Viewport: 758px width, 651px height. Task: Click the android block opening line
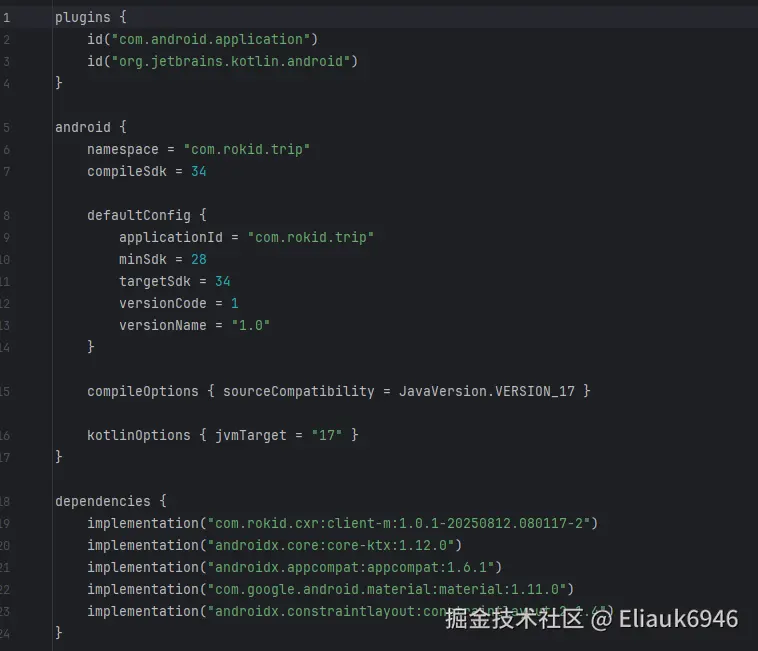click(x=90, y=127)
